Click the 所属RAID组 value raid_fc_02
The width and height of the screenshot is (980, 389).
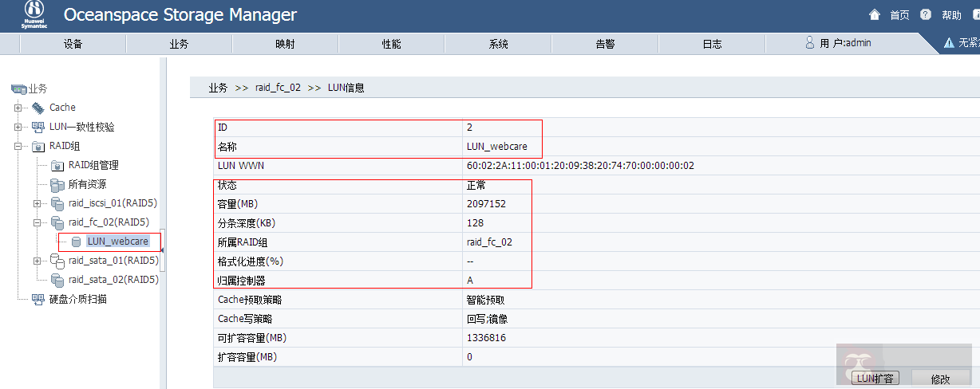pos(489,242)
